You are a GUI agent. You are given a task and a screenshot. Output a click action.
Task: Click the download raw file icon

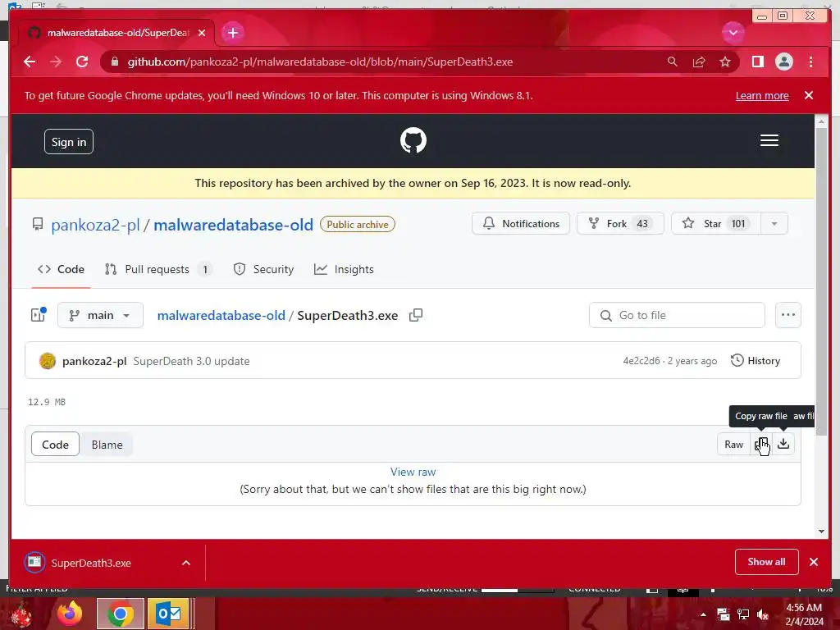coord(783,444)
